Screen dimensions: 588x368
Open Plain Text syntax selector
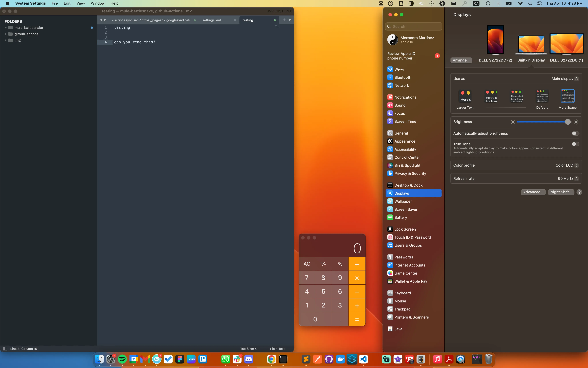click(x=277, y=349)
